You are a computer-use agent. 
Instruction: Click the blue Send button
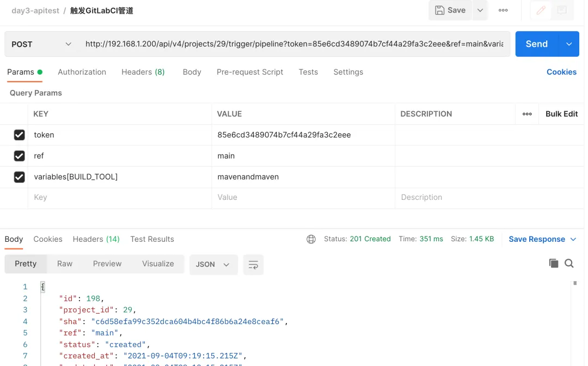pos(536,44)
